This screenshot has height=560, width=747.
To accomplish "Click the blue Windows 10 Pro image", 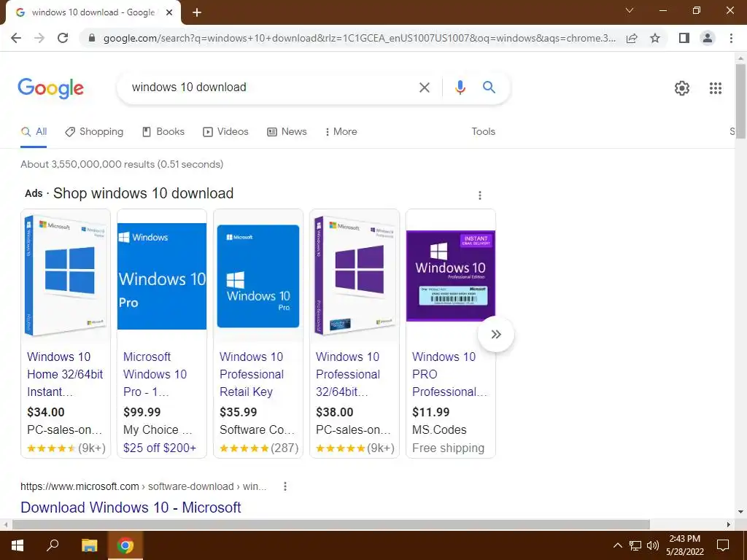I will [x=162, y=276].
